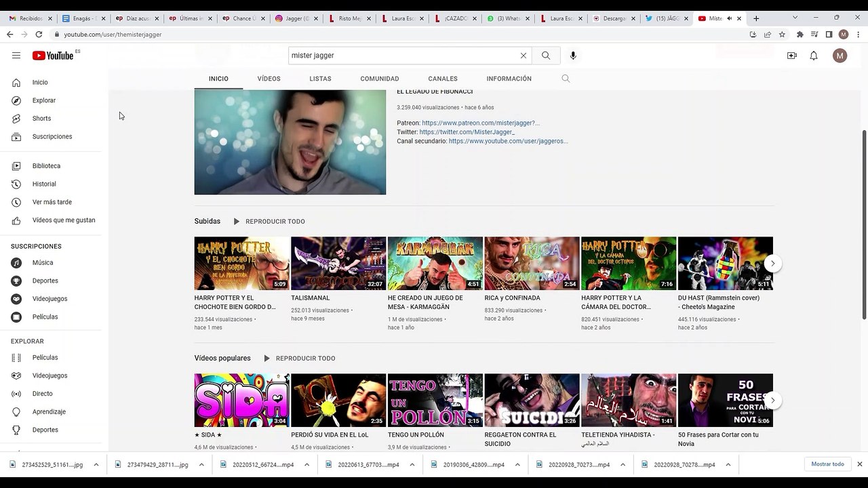The width and height of the screenshot is (868, 488).
Task: Go to the YouTube logo home
Action: click(x=53, y=56)
